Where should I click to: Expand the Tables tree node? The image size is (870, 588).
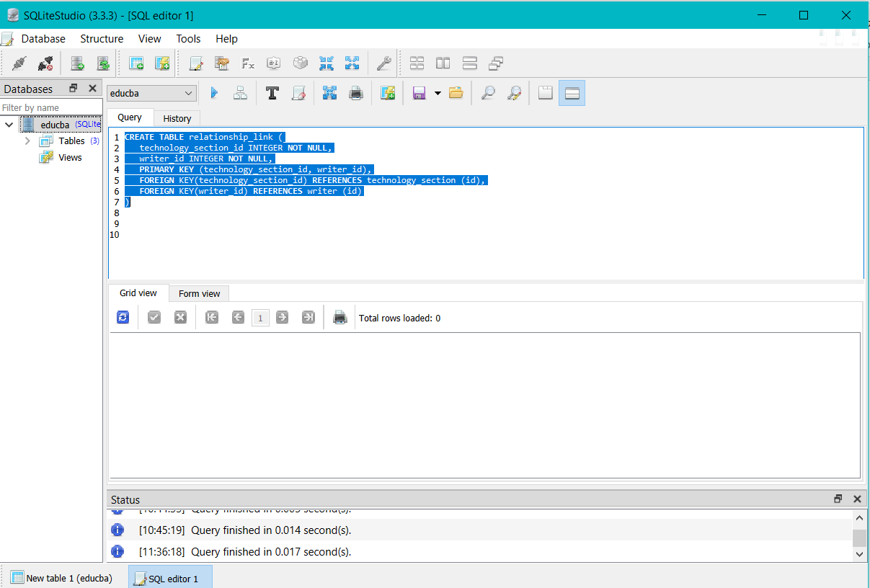[x=27, y=141]
